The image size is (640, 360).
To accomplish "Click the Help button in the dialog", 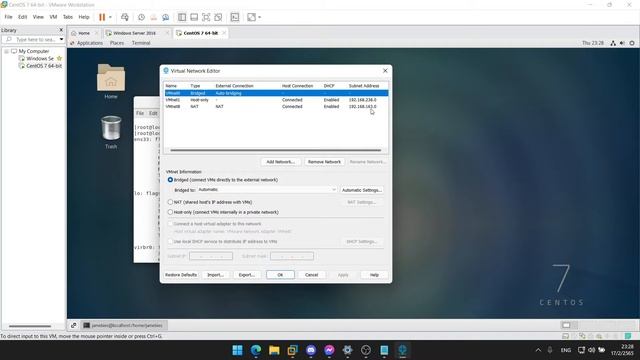I will 374,275.
